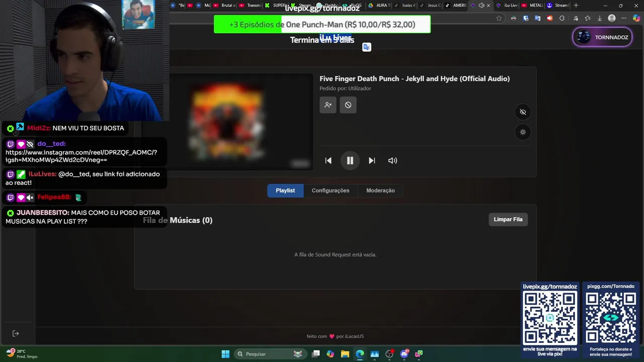644x362 pixels.
Task: Switch to the Playlist tab
Action: tap(285, 191)
